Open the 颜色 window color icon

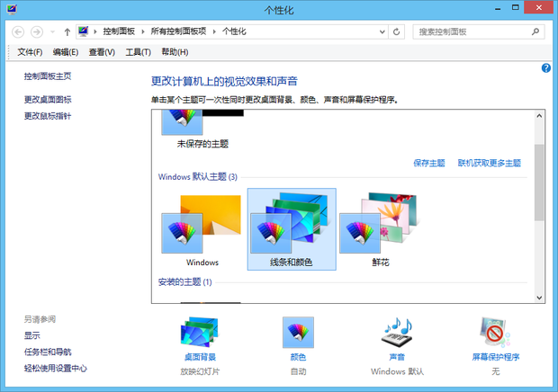[x=298, y=334]
